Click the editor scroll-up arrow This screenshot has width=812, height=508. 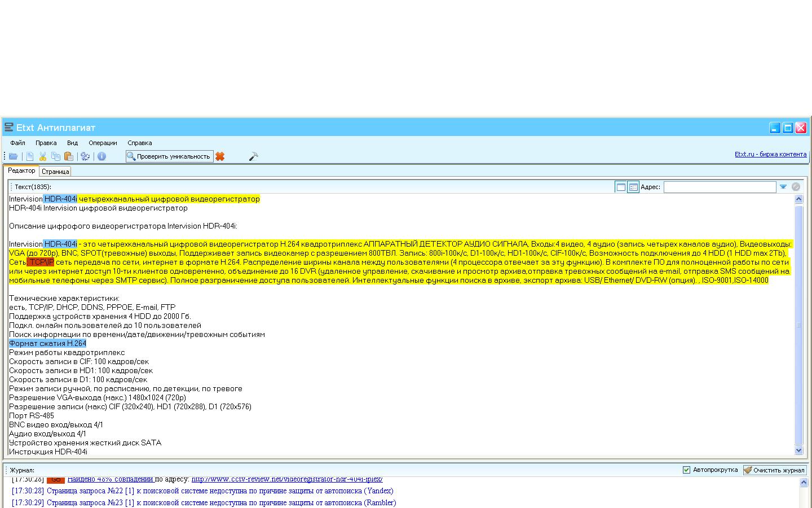[798, 199]
